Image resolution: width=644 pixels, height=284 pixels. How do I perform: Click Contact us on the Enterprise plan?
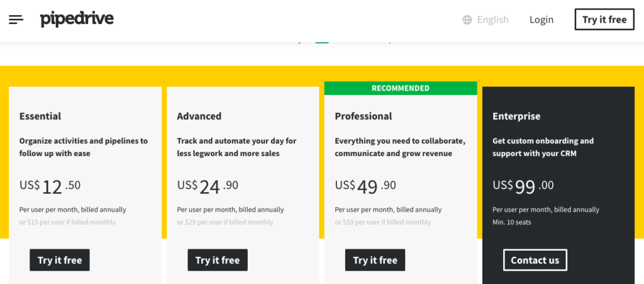click(535, 259)
